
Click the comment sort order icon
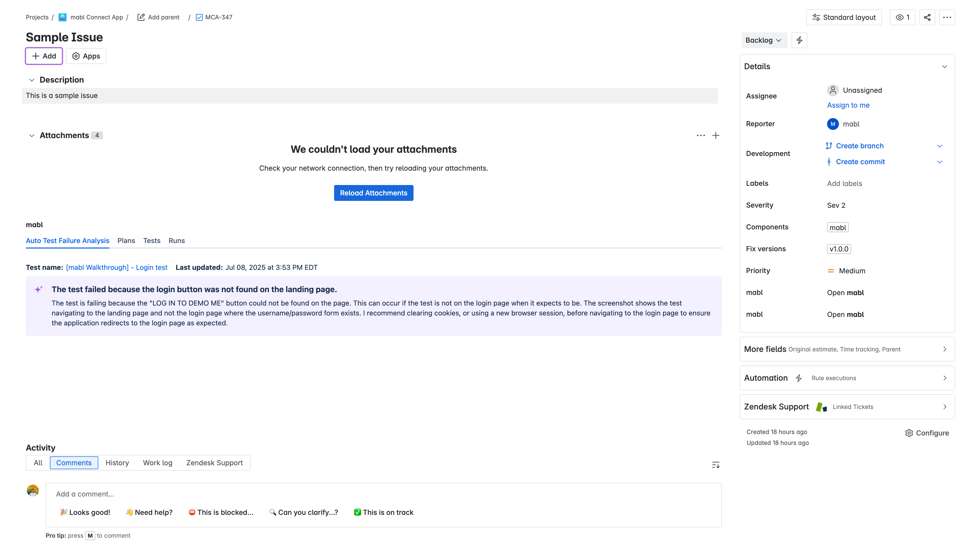coord(716,465)
